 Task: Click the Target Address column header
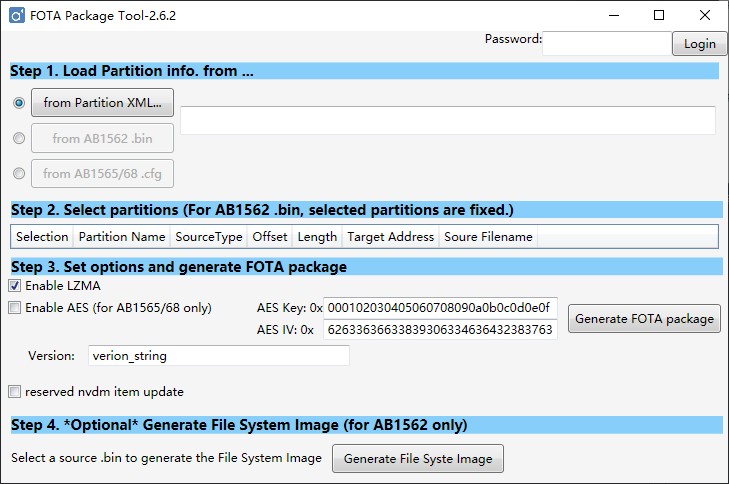point(390,237)
